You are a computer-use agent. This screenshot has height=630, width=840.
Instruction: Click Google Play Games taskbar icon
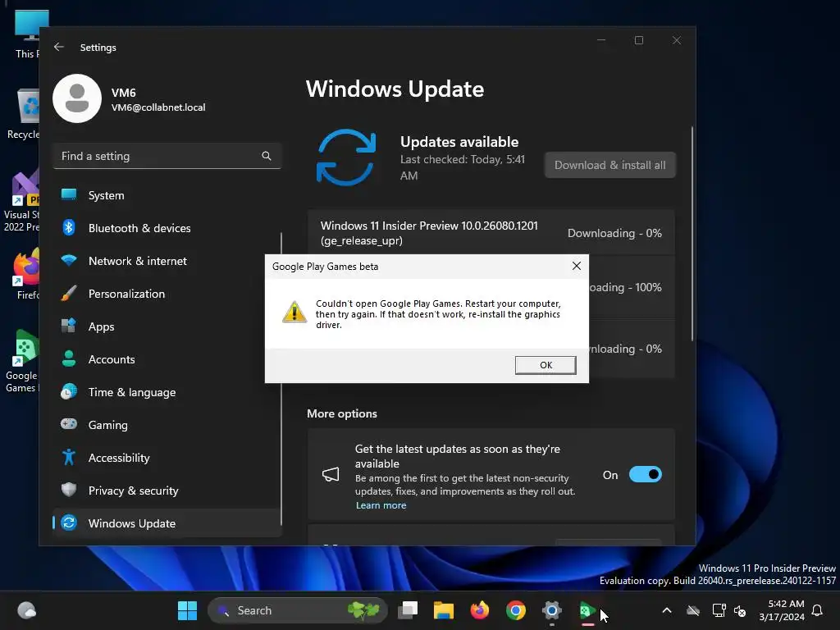pos(587,610)
